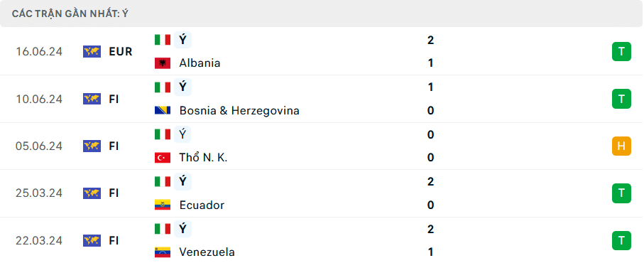Click the Các trận gần nhất: Ý header
This screenshot has width=644, height=263.
click(x=70, y=14)
